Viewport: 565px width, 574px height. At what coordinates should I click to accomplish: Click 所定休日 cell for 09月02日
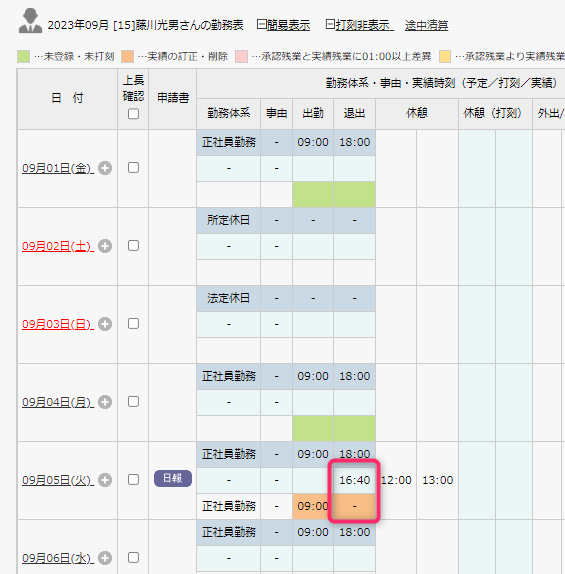point(228,220)
